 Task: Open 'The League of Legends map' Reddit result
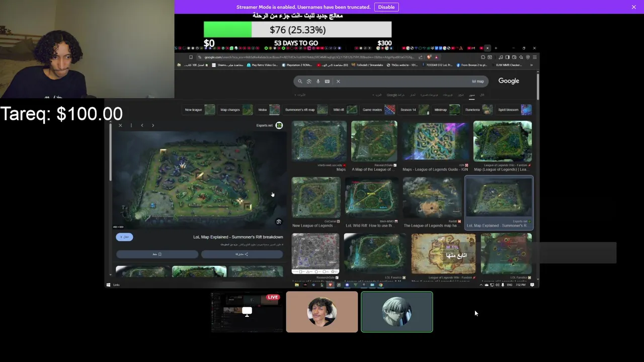432,203
